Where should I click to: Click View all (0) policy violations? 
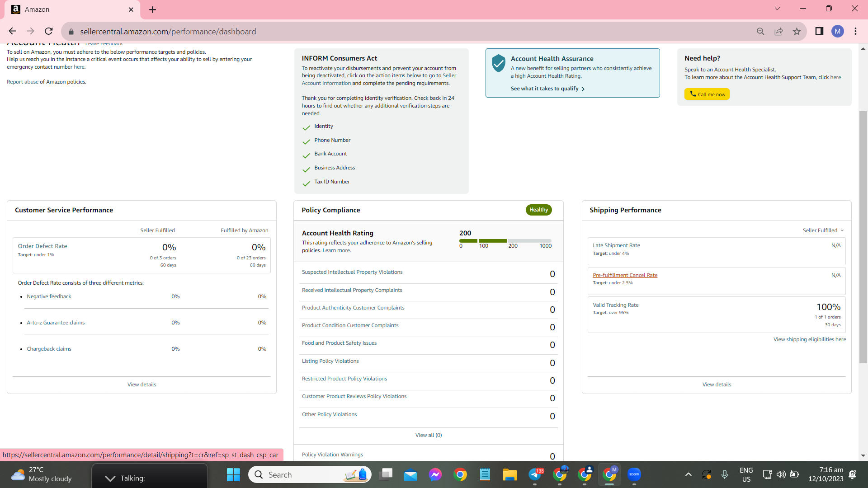tap(429, 435)
